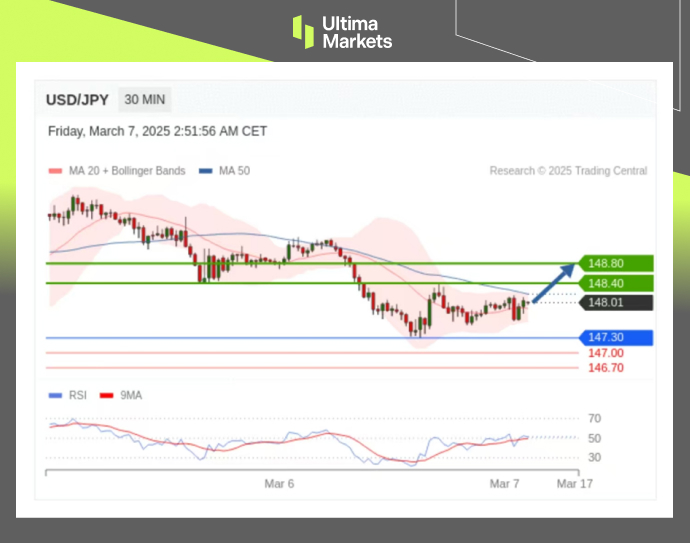Click the MA 20 Bollinger Bands legend marker
The width and height of the screenshot is (690, 543).
pos(56,171)
